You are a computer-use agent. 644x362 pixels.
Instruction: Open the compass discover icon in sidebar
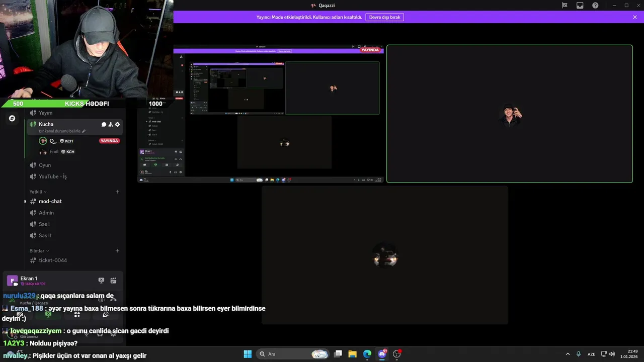(12, 119)
